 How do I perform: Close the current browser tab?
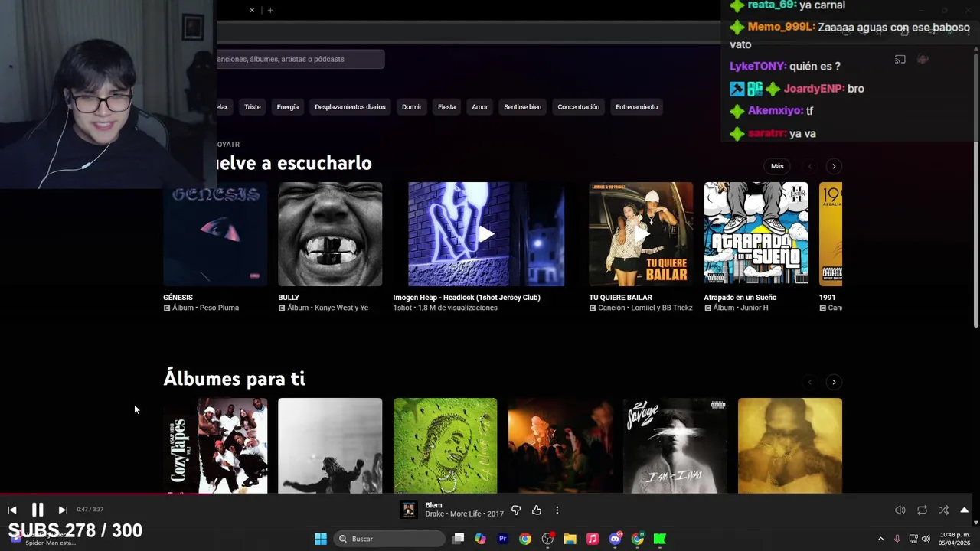252,10
